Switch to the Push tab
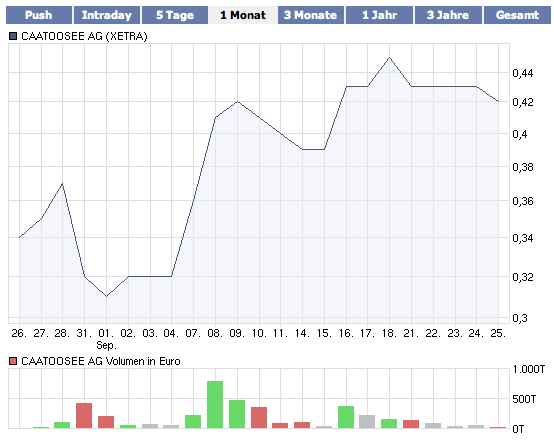The width and height of the screenshot is (554, 440). click(x=39, y=15)
